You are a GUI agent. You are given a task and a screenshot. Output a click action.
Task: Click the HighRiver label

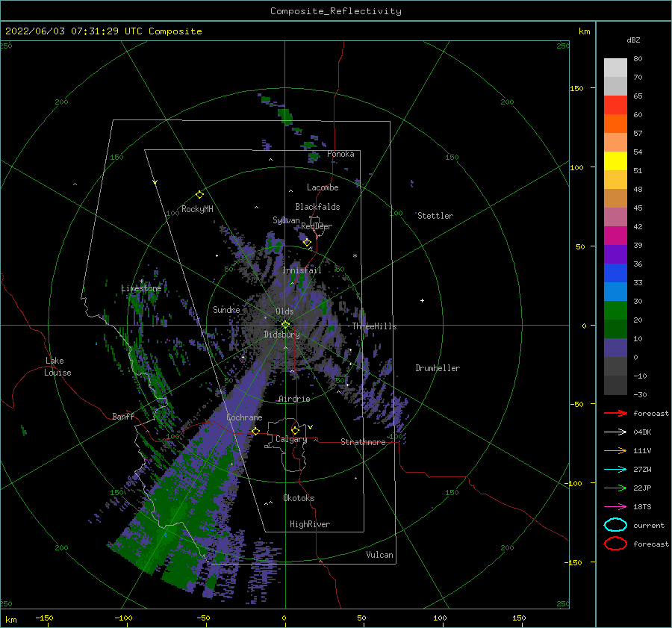310,524
